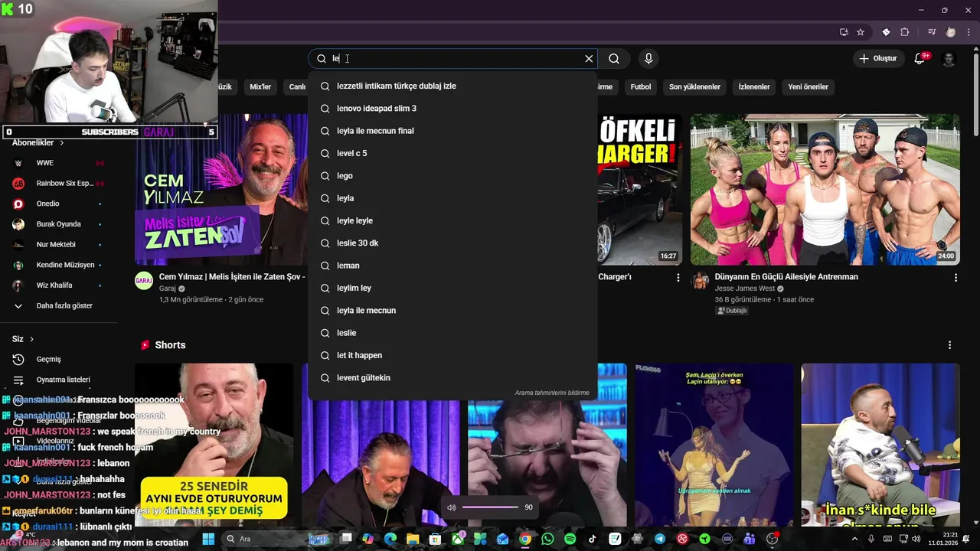Open the Wiz Khalifa subscription
This screenshot has height=551, width=980.
click(57, 285)
